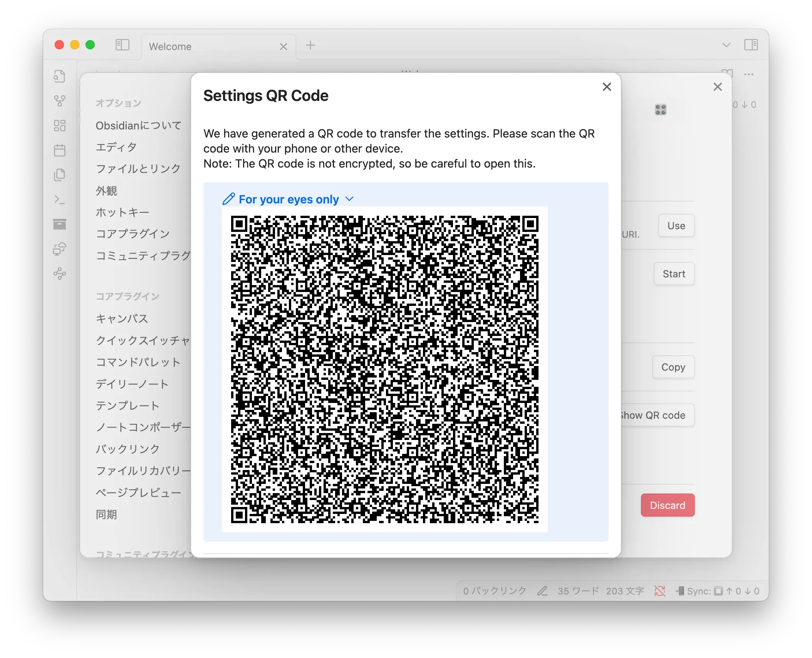Image resolution: width=812 pixels, height=658 pixels.
Task: Toggle the right sidebar with the top-right icon
Action: pyautogui.click(x=752, y=45)
